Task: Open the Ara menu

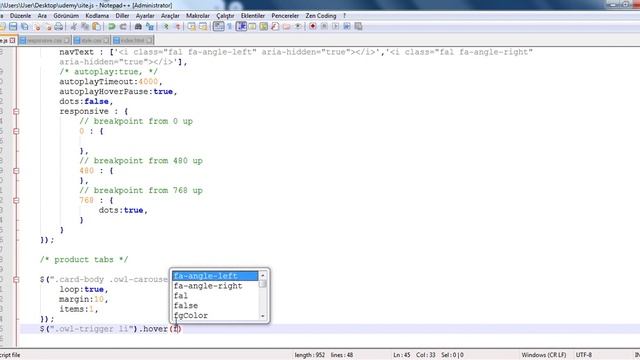Action: [x=42, y=16]
